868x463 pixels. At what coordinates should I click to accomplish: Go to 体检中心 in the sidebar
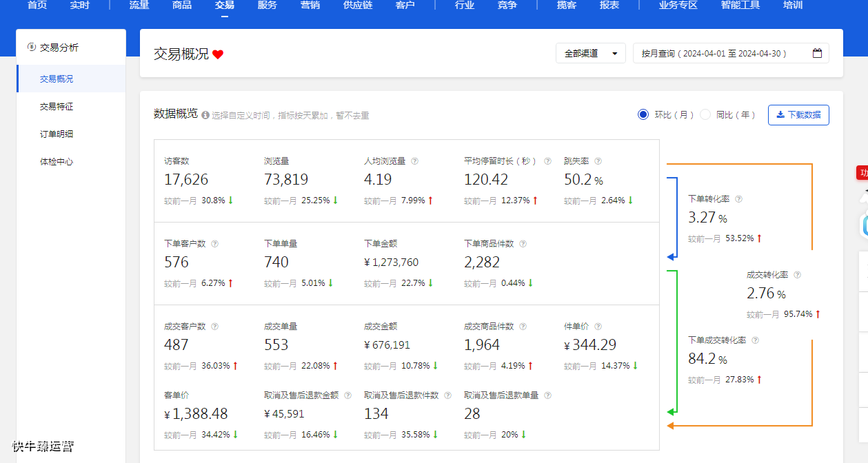tap(57, 162)
